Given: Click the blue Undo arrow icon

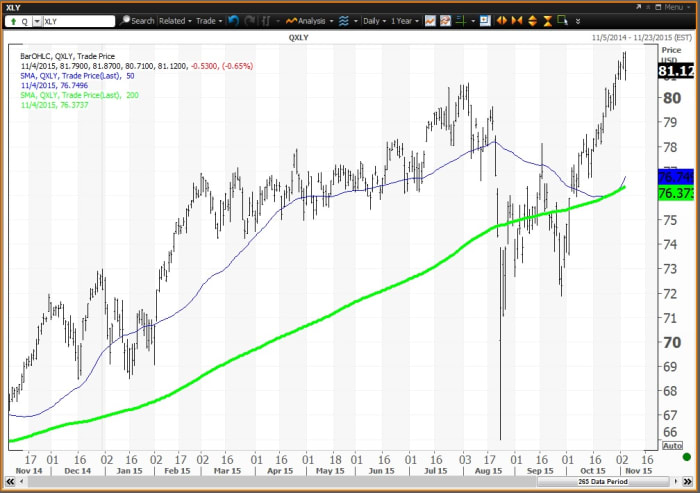Looking at the screenshot, I should point(233,21).
